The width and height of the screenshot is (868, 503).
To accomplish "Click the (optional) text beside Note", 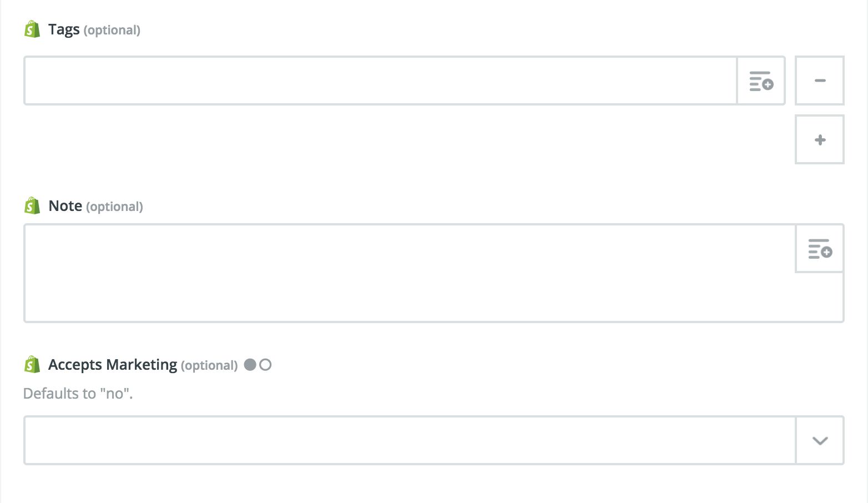I will [114, 207].
